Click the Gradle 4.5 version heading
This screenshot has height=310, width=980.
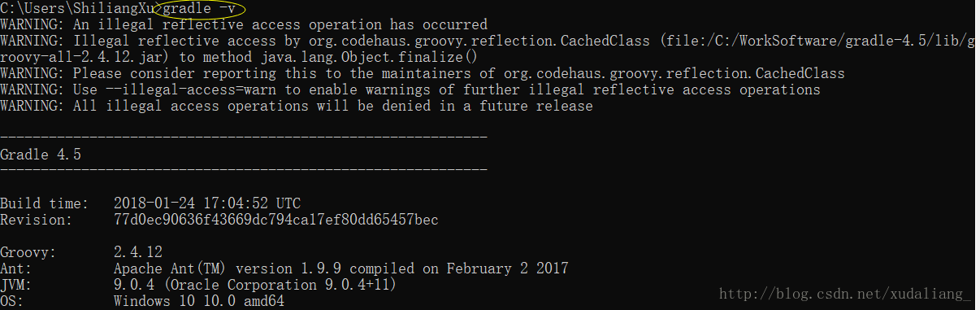click(41, 154)
